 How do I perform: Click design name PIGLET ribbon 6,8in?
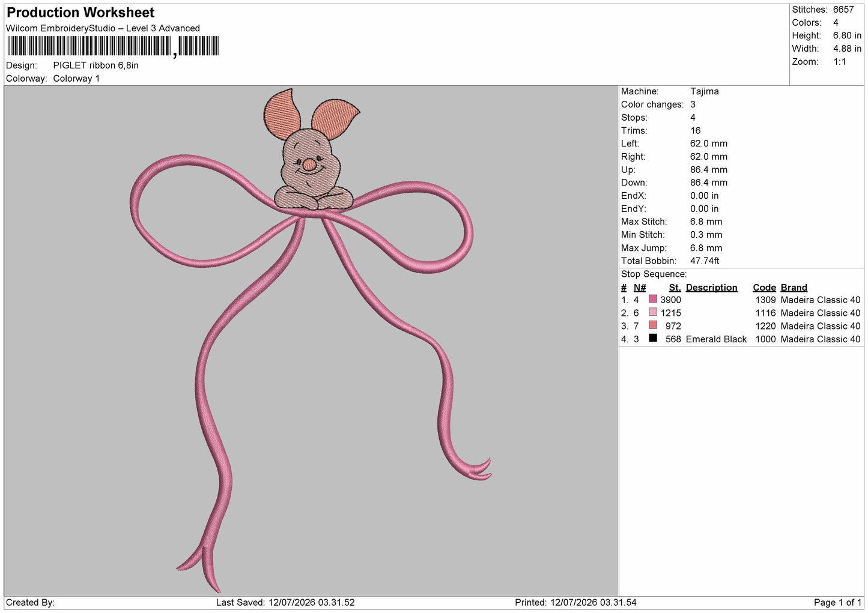[x=96, y=65]
